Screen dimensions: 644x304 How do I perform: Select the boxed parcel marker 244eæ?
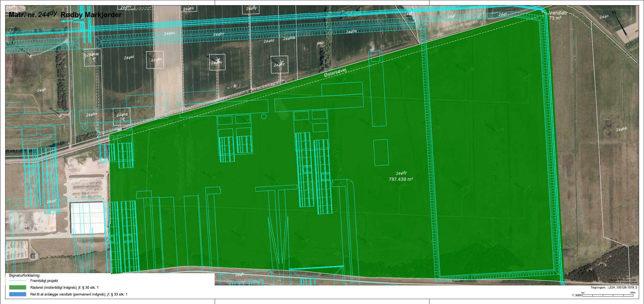click(x=93, y=57)
